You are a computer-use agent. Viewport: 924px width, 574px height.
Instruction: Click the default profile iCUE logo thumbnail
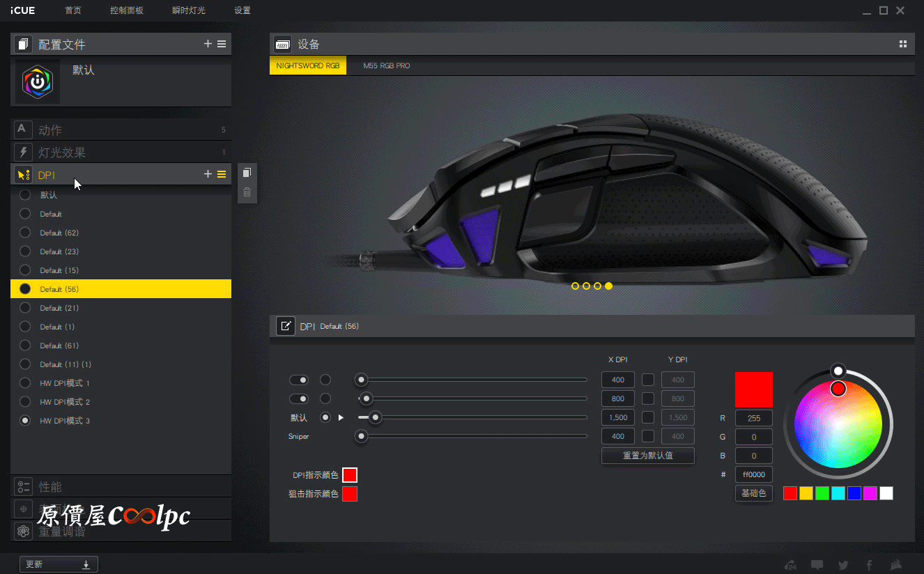pos(38,82)
